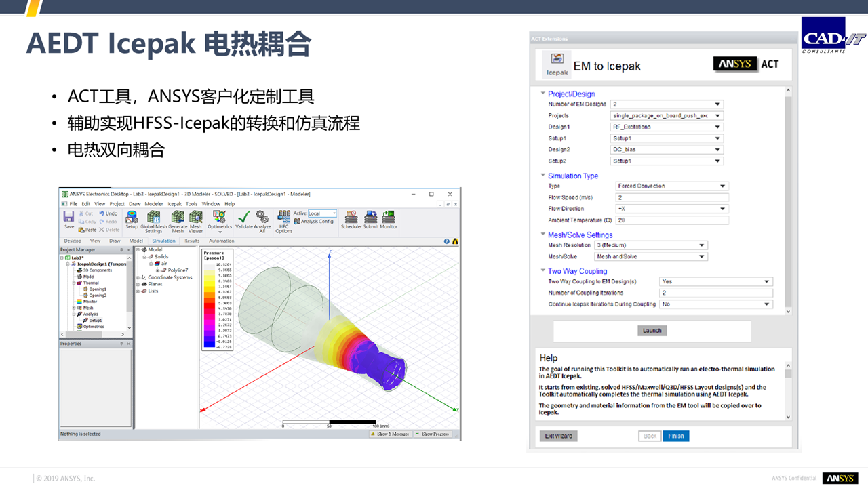Open the File menu
The width and height of the screenshot is (868, 488).
click(73, 204)
